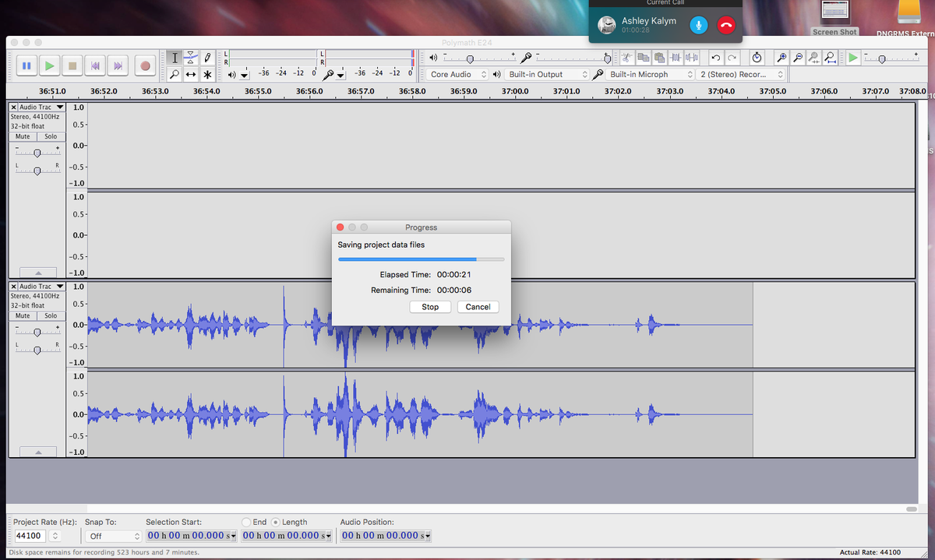Open the playback meter dropdown arrow
The image size is (935, 560).
pyautogui.click(x=245, y=76)
